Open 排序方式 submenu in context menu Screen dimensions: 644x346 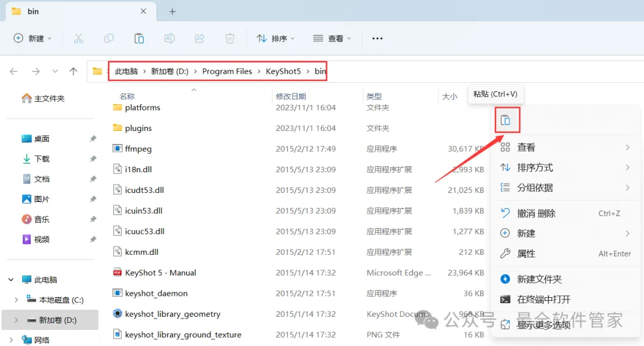coord(565,167)
